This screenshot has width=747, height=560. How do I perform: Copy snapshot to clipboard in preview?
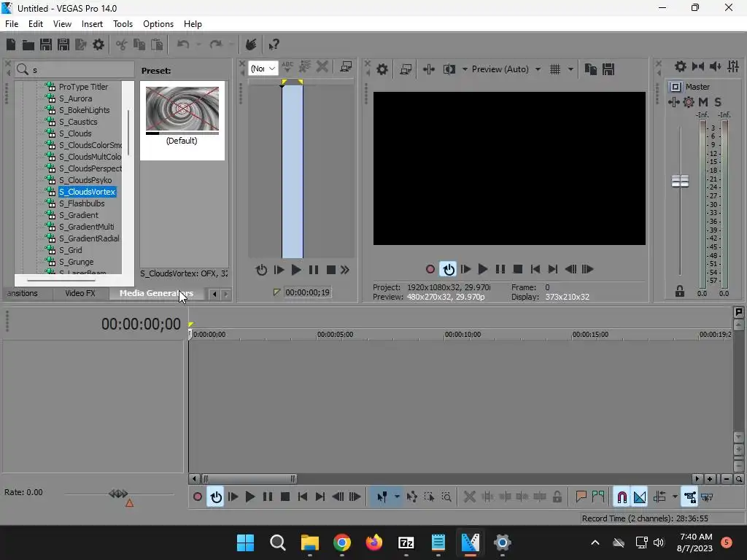591,69
